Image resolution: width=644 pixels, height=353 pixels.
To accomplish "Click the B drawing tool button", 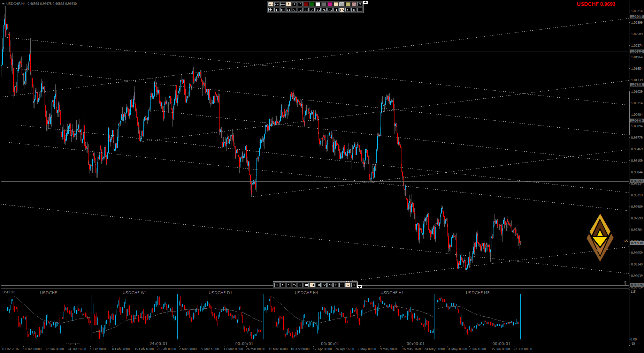I will pos(354,10).
